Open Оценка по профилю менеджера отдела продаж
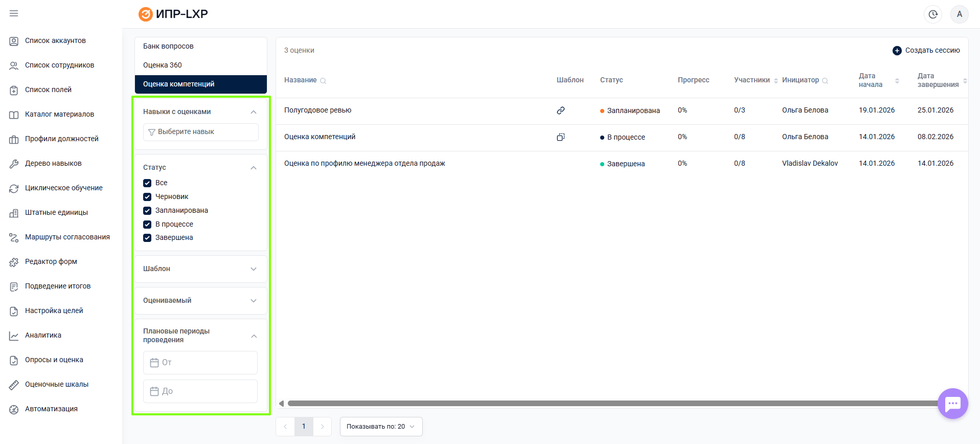This screenshot has height=444, width=980. (364, 164)
